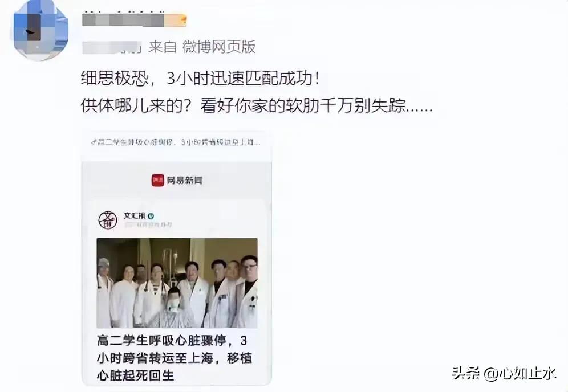The height and width of the screenshot is (392, 568).
Task: Click the verified badge next to 文汇报
Action: 151,216
